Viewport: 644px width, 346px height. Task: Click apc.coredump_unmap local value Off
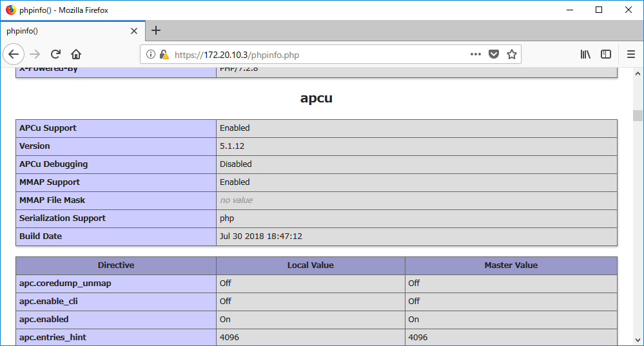tap(226, 284)
